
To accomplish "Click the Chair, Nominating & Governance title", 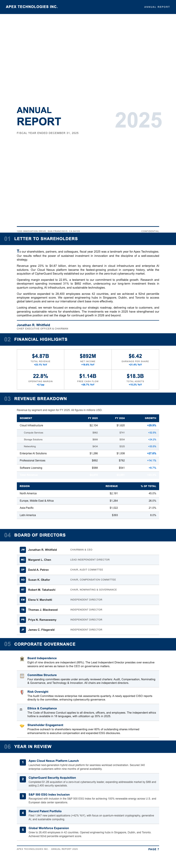I will coord(93,590).
